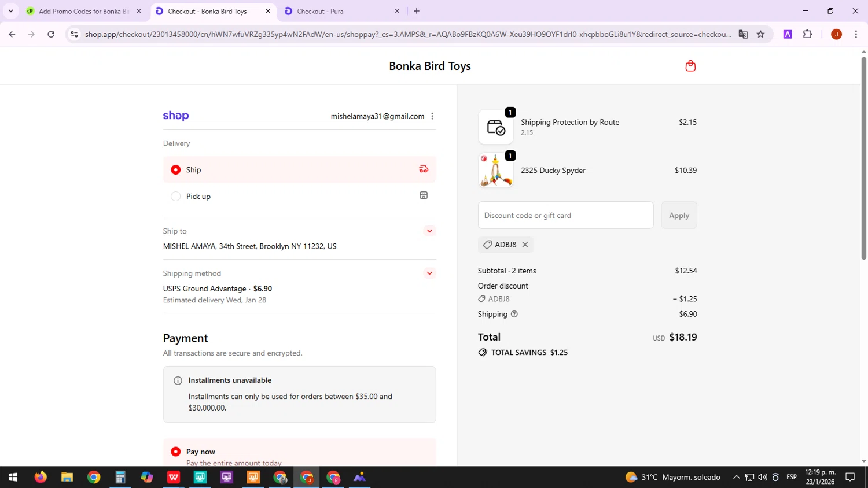The image size is (868, 488).
Task: Click the Bonka Bird Toys store title
Action: 430,66
